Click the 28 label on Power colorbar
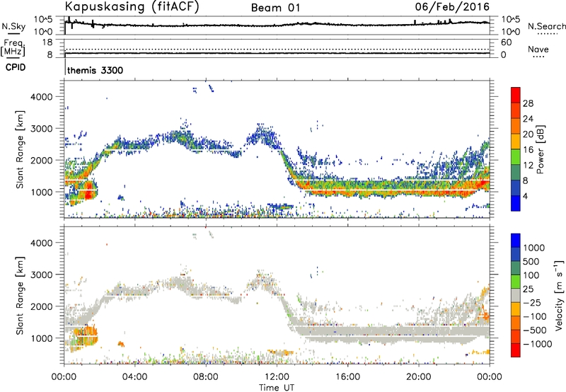The image size is (566, 392). (x=528, y=103)
